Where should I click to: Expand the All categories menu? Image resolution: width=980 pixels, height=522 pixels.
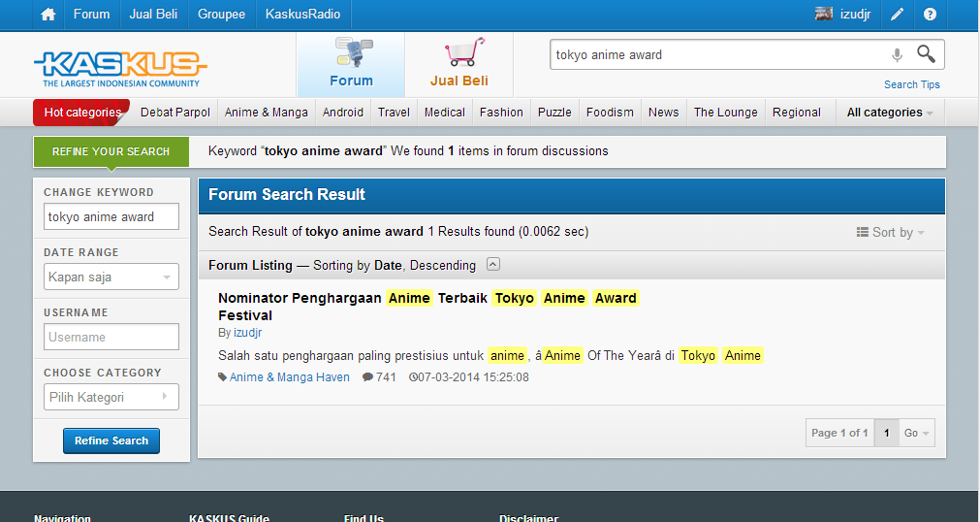tap(890, 113)
